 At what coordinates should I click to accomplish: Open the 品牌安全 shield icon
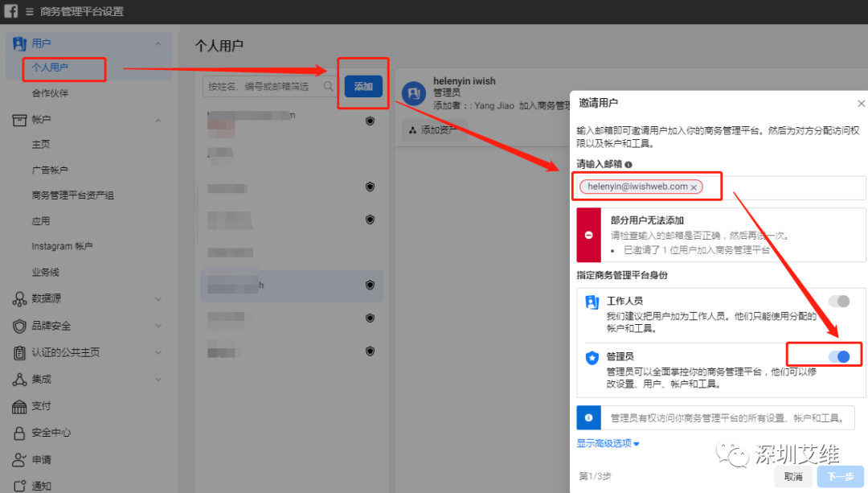tap(20, 326)
